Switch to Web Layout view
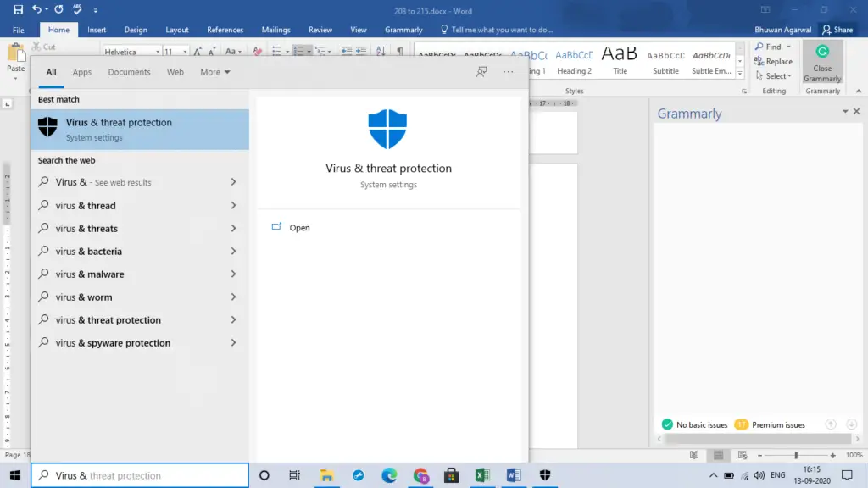Screen dimensions: 868x488 pyautogui.click(x=743, y=455)
